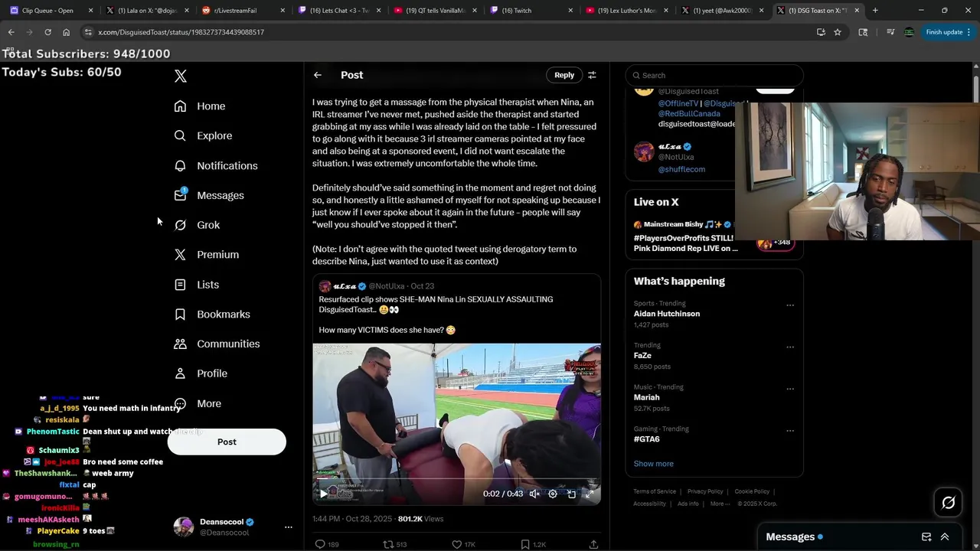Viewport: 980px width, 551px height.
Task: Open Ulxa's profile in the relevant people list
Action: [x=670, y=146]
